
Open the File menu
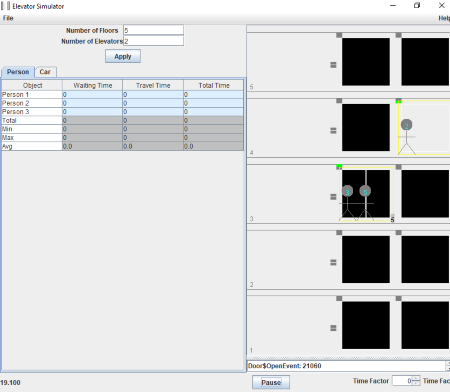coord(8,18)
